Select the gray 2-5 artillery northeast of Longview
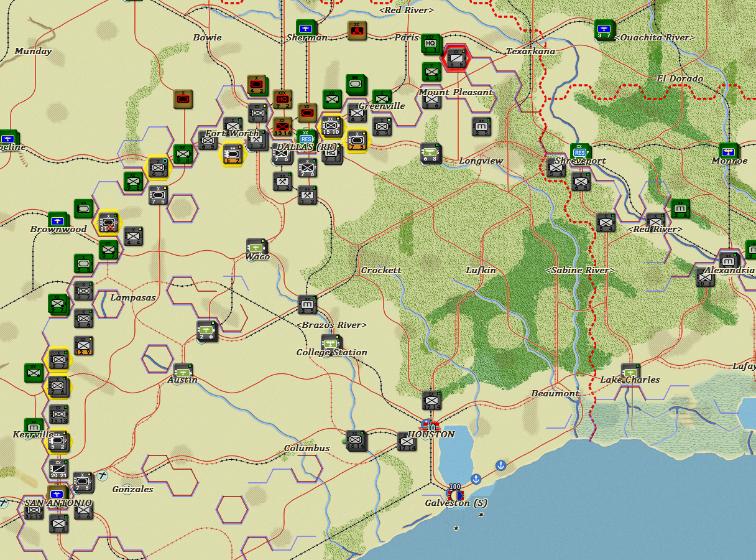 pyautogui.click(x=481, y=126)
